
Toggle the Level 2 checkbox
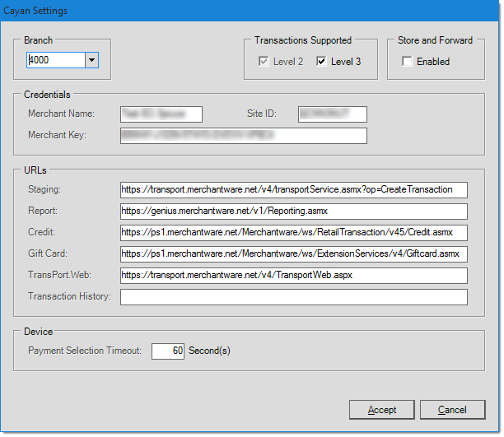264,62
